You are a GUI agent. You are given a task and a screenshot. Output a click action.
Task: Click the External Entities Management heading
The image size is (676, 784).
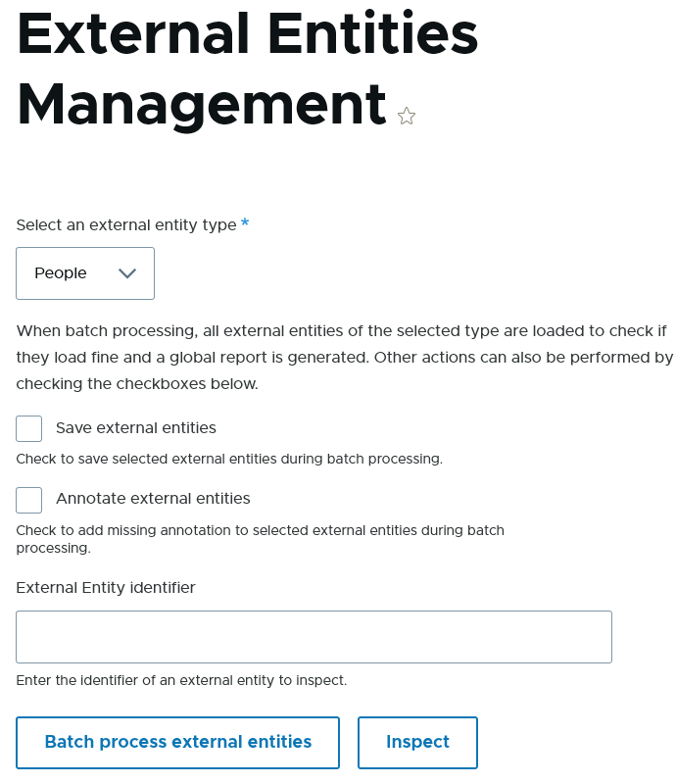click(x=248, y=69)
